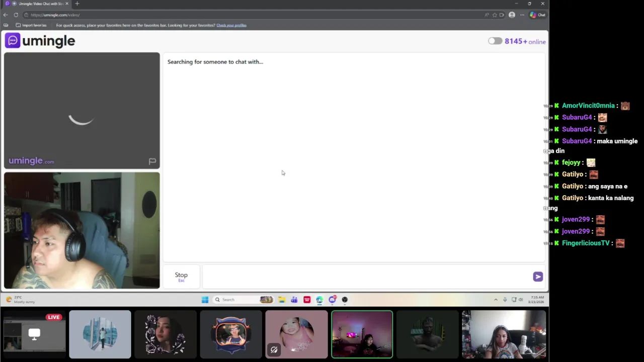Click the last joven299 username in chat
This screenshot has height=362, width=644.
click(x=576, y=231)
